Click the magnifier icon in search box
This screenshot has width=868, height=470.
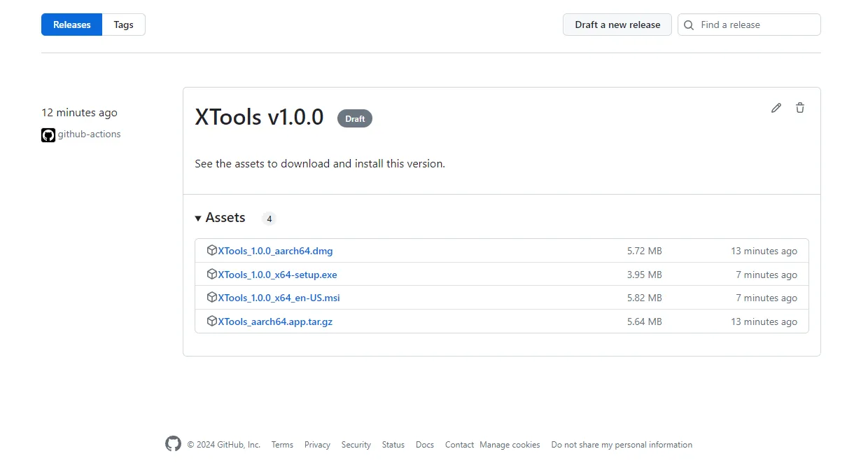(x=689, y=25)
